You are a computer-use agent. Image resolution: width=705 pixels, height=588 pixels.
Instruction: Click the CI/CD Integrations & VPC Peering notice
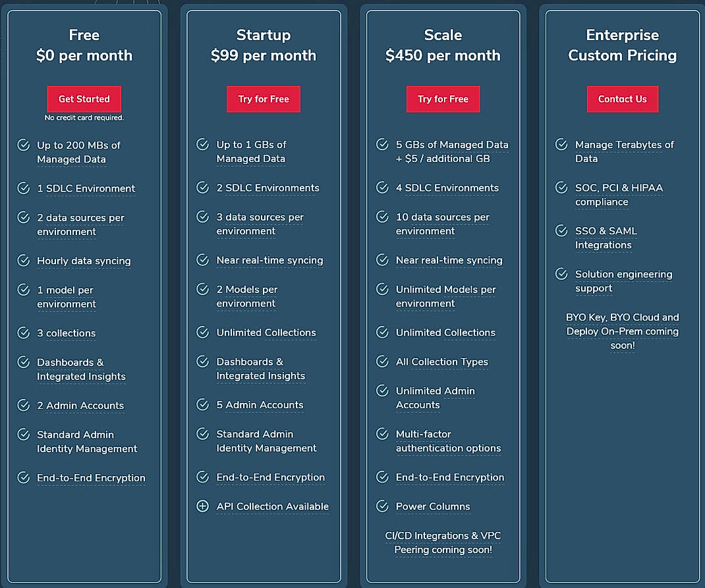(x=443, y=543)
